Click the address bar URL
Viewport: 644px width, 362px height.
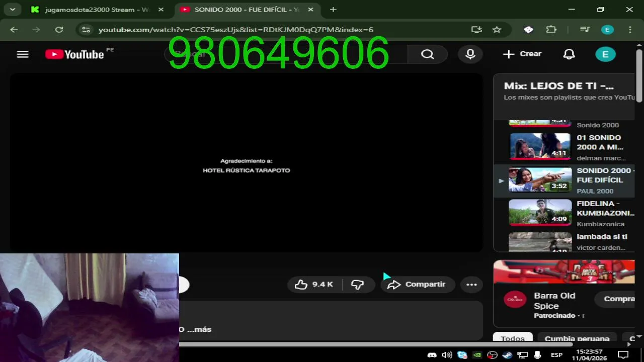pos(236,30)
